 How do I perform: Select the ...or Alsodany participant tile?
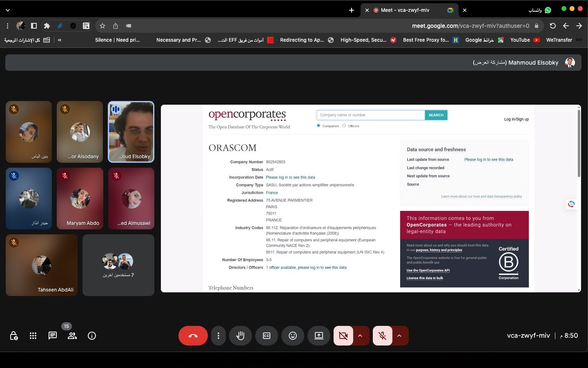(80, 132)
